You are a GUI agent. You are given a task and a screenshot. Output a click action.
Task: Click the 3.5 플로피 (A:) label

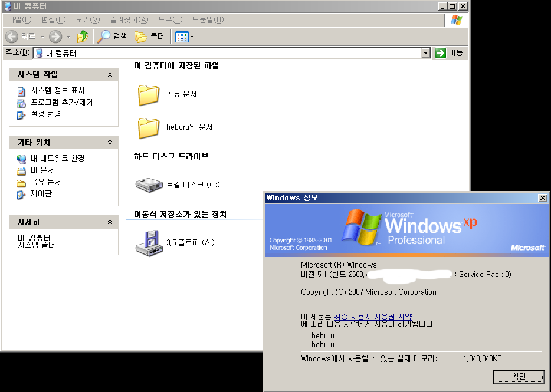click(x=191, y=242)
